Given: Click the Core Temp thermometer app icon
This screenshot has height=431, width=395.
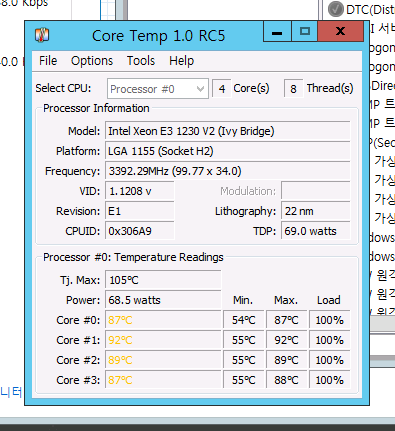Looking at the screenshot, I should [x=42, y=35].
